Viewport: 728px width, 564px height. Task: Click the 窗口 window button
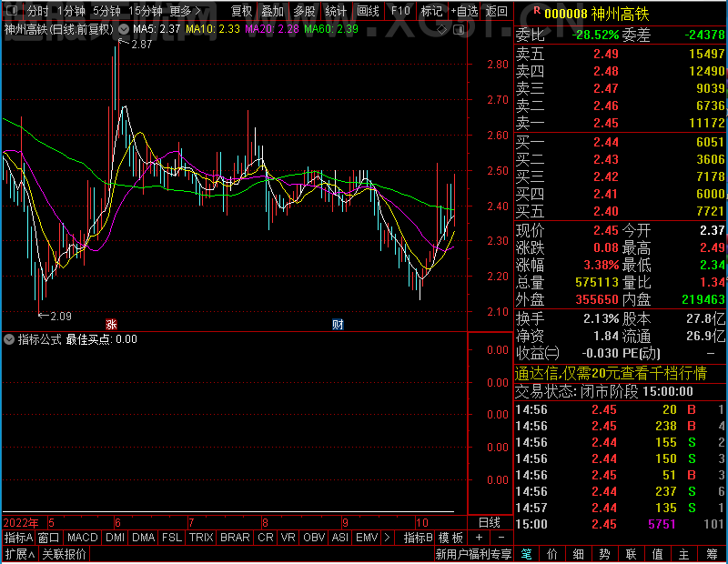tap(48, 538)
